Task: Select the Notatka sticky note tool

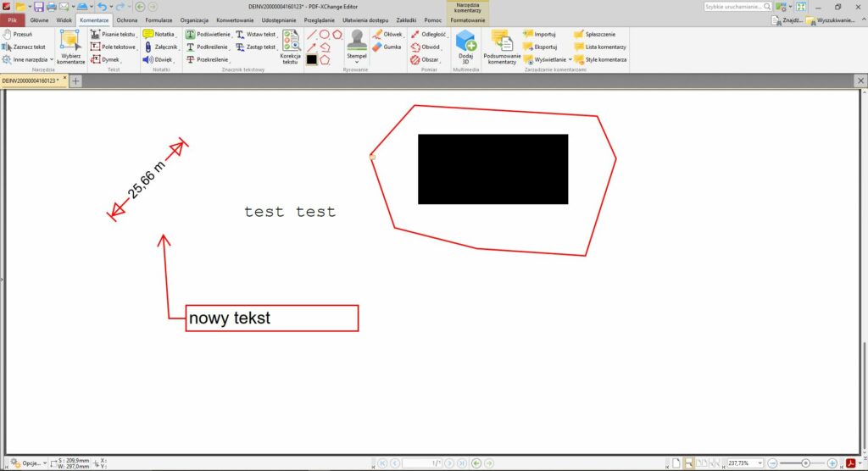Action: 159,34
